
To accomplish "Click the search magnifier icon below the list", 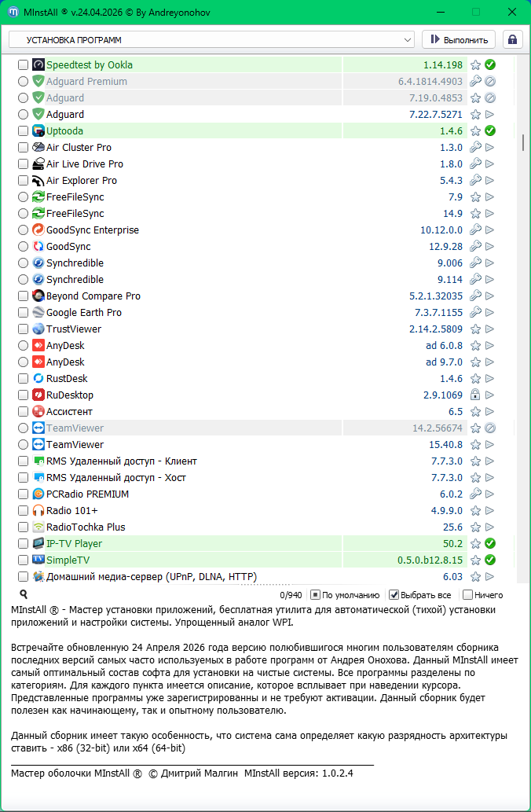I will (24, 595).
